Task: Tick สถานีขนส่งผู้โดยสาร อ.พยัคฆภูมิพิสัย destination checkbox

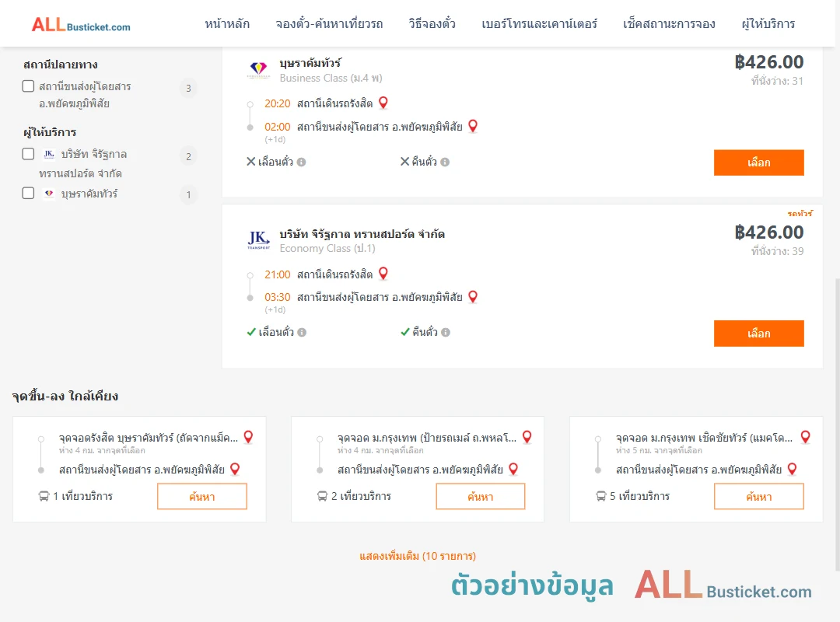Action: pyautogui.click(x=29, y=86)
